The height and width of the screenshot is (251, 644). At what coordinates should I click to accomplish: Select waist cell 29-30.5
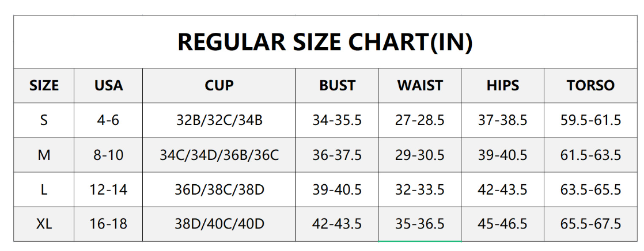[x=420, y=155]
